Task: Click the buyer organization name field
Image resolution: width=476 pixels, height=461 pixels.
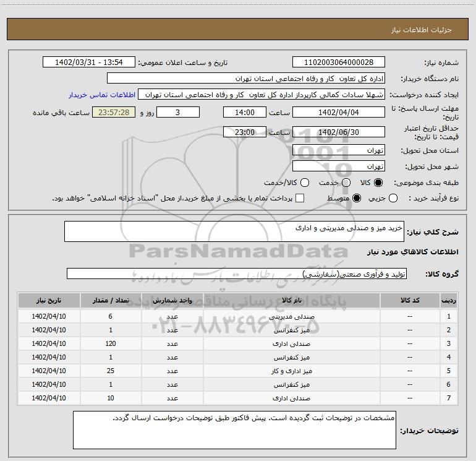Action: [x=246, y=79]
